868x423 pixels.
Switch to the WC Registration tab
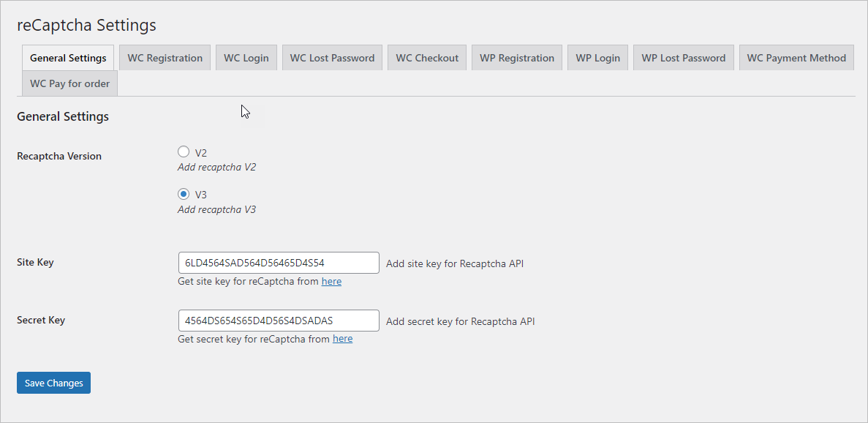coord(165,57)
